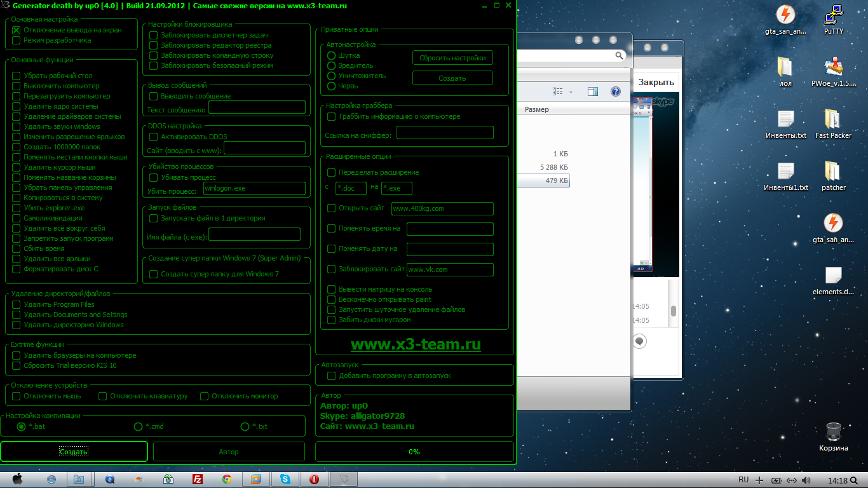Tick the Открыть сайт checkbox
The image size is (868, 488).
331,208
